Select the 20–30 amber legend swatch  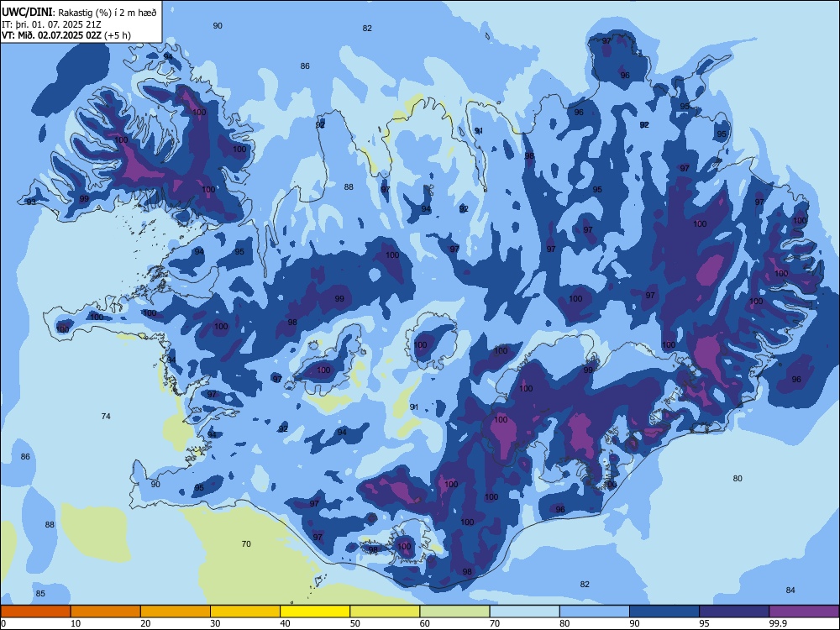(x=176, y=612)
